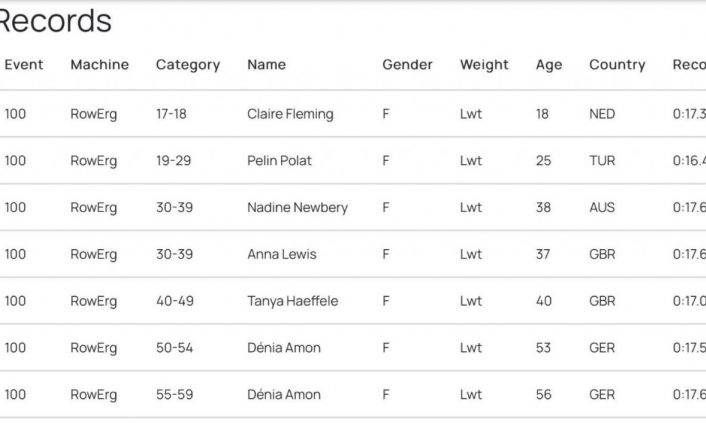Click the NED country cell

602,114
